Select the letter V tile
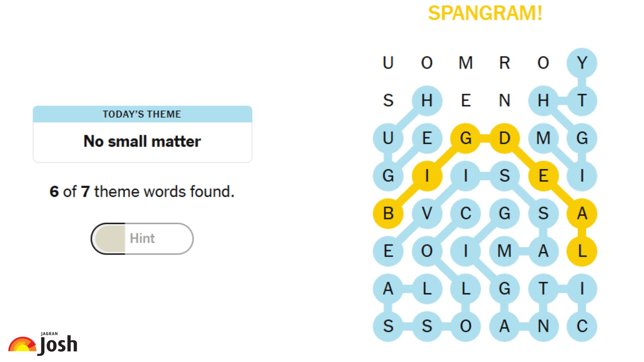 427,214
